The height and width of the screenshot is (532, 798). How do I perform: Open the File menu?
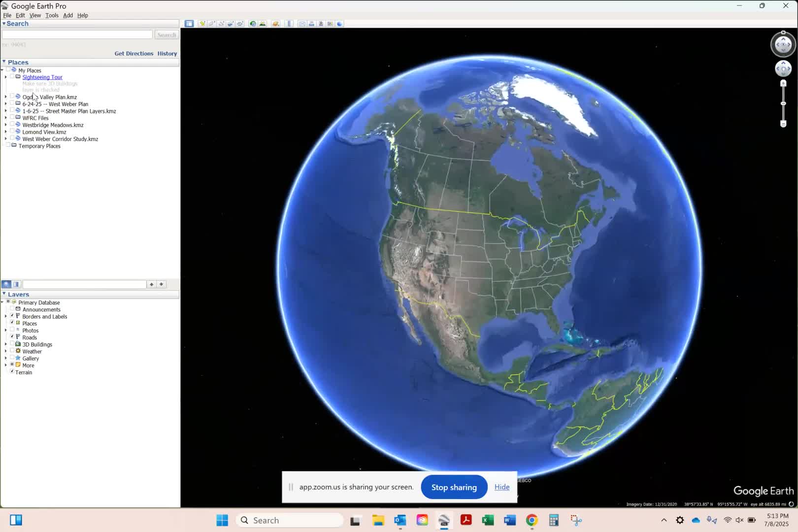coord(7,15)
